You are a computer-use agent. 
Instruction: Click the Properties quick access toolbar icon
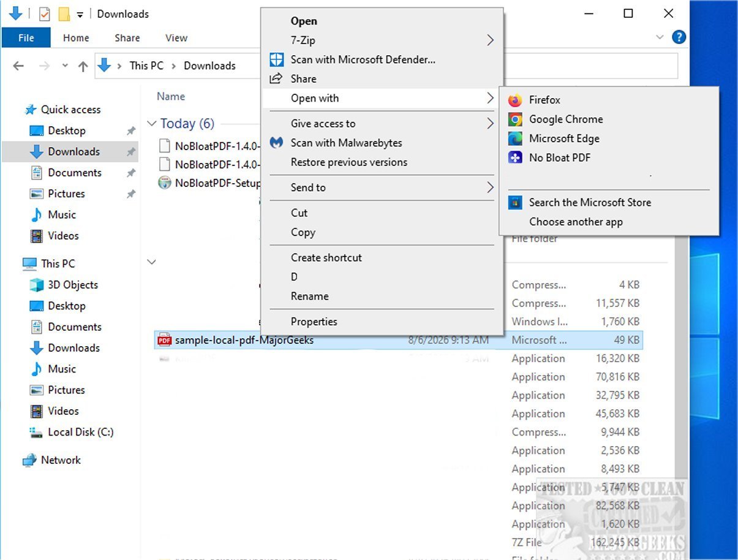click(44, 13)
